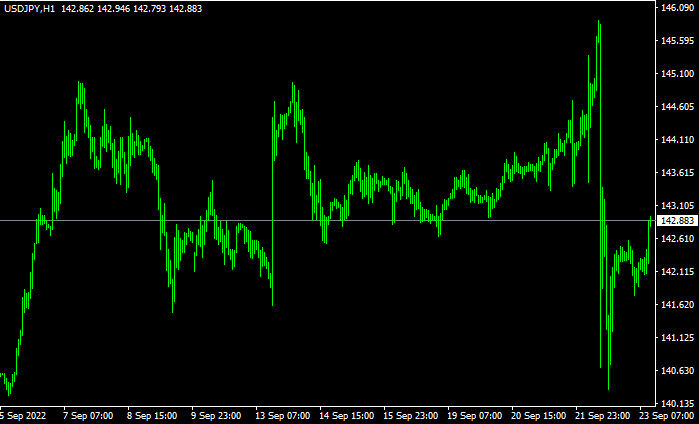
Task: Click the 141.620 price scale label
Action: (x=678, y=305)
